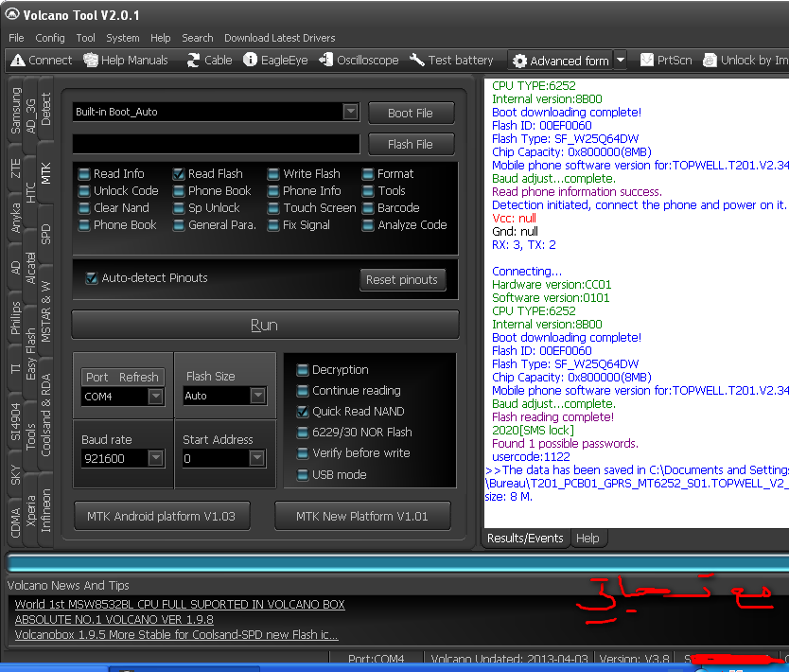
Task: Enable the Format checkbox
Action: pyautogui.click(x=368, y=174)
